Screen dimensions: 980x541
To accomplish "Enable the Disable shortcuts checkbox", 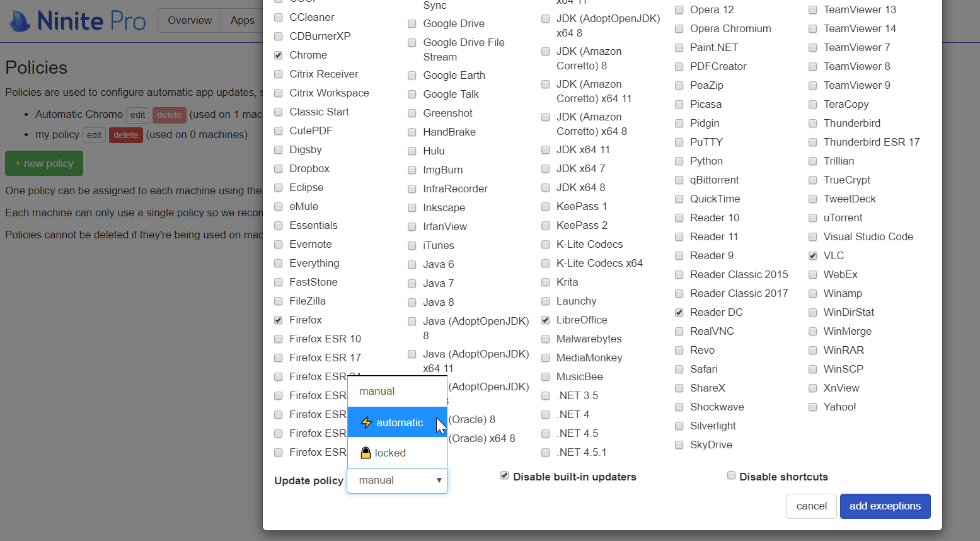I will point(731,475).
